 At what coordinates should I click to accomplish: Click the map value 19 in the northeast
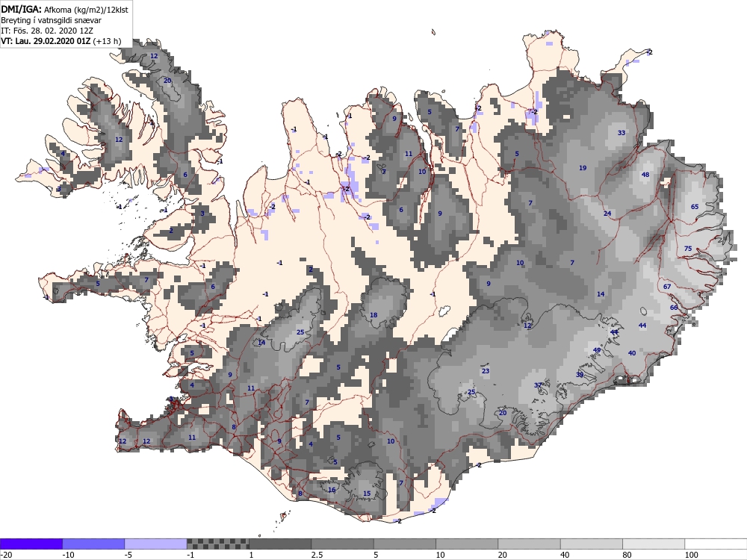pyautogui.click(x=583, y=168)
